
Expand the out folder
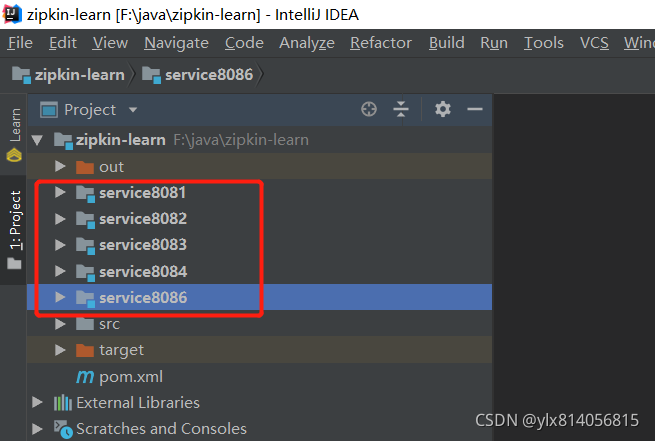pyautogui.click(x=60, y=166)
